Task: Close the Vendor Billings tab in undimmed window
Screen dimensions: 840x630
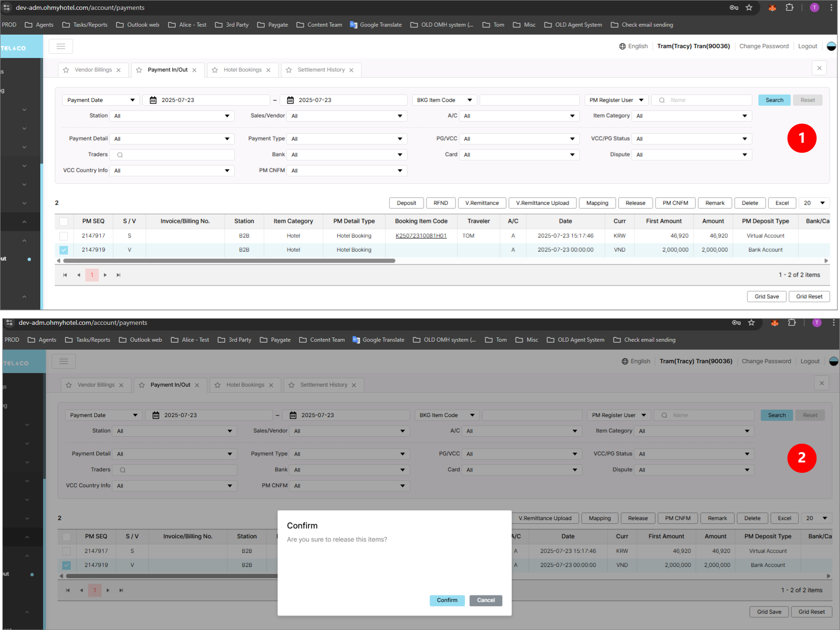Action: pos(119,70)
